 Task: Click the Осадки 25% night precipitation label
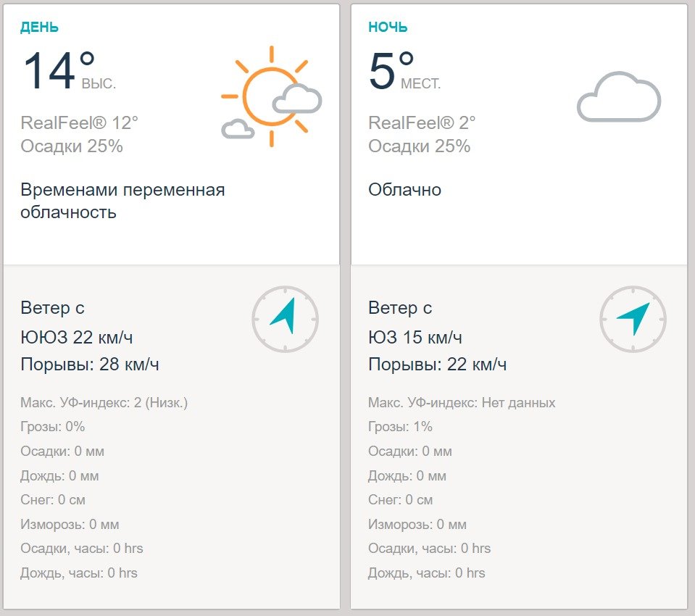(419, 147)
